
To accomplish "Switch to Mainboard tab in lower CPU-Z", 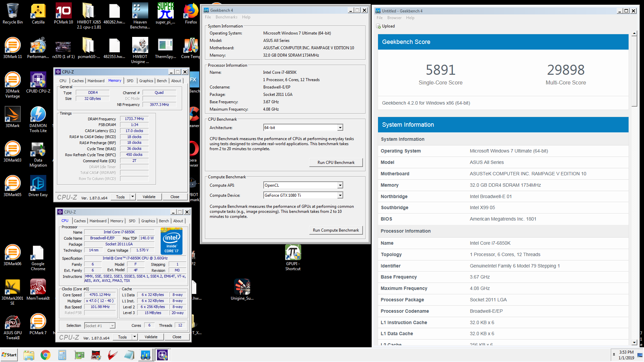I will tap(98, 221).
